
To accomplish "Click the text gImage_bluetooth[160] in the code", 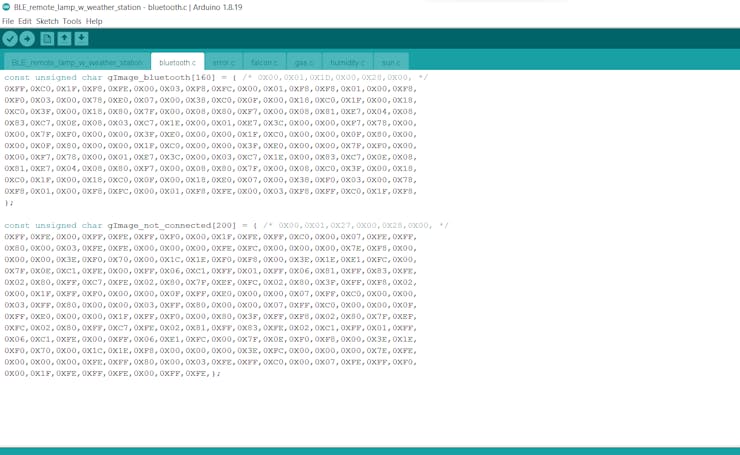I will pyautogui.click(x=161, y=77).
